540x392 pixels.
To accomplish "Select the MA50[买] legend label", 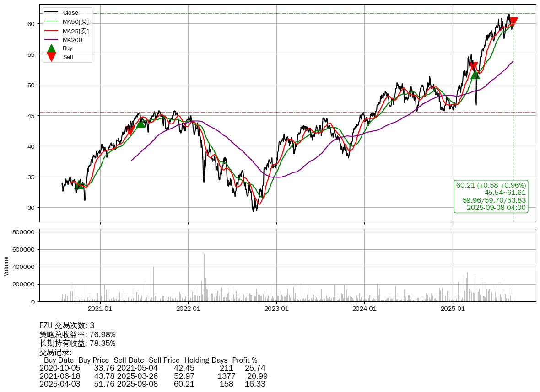I will click(76, 21).
